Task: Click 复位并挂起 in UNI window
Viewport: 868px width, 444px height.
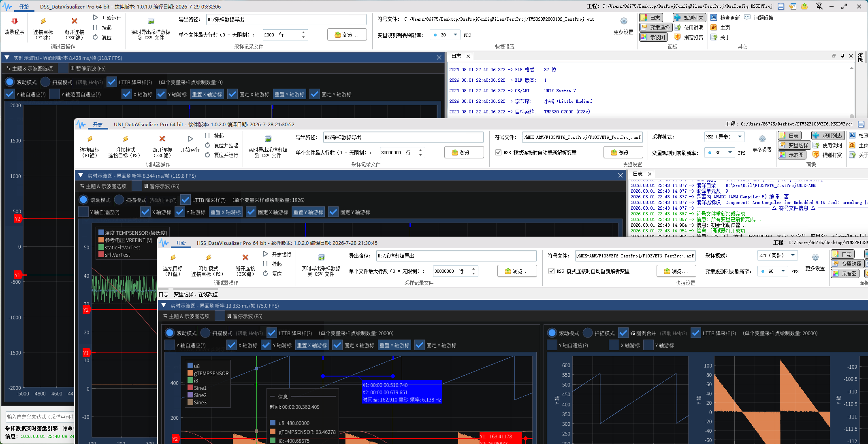Action: [x=222, y=145]
